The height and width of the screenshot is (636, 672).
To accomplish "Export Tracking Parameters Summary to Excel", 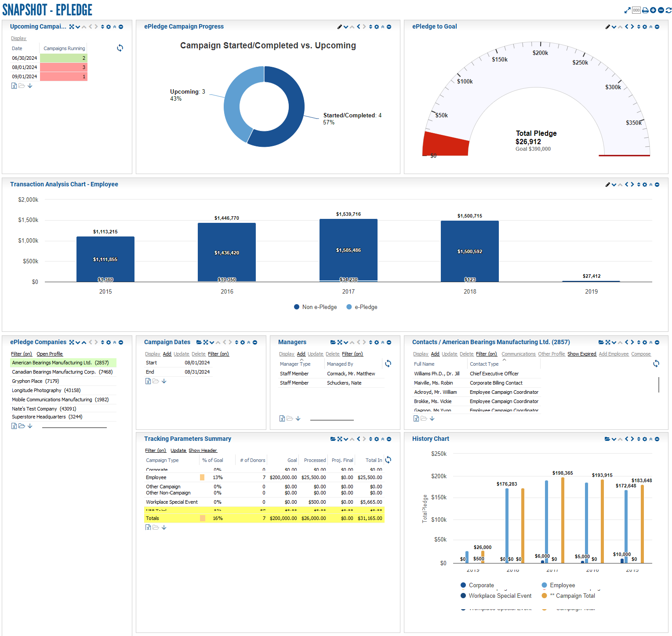I will pos(148,527).
